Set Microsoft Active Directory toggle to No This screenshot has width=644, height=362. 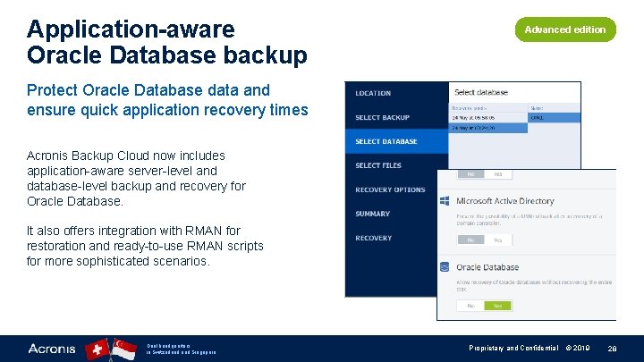[470, 240]
